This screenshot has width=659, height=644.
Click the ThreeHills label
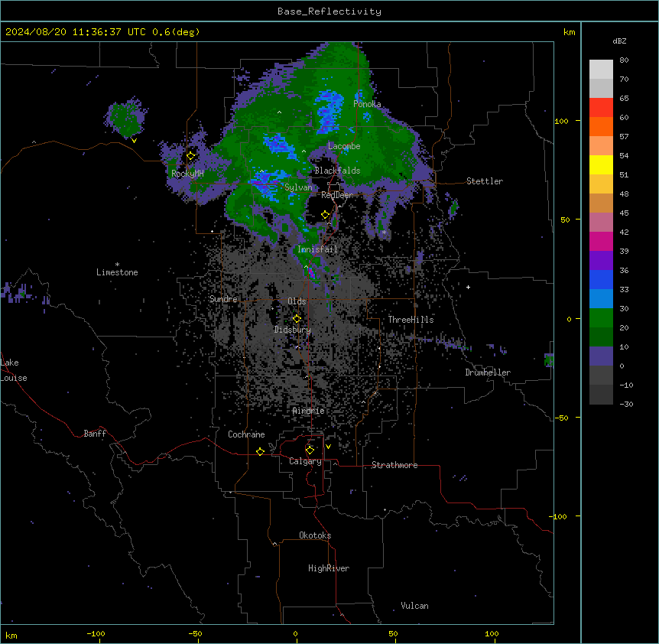tap(411, 320)
